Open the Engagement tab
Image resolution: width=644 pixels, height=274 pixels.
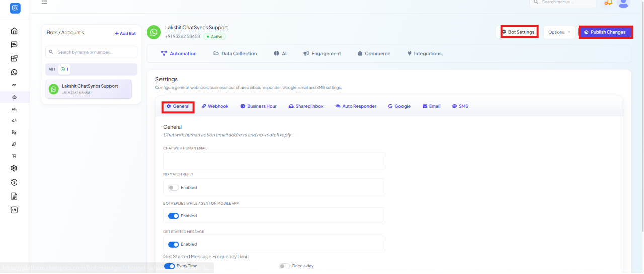[x=322, y=53]
